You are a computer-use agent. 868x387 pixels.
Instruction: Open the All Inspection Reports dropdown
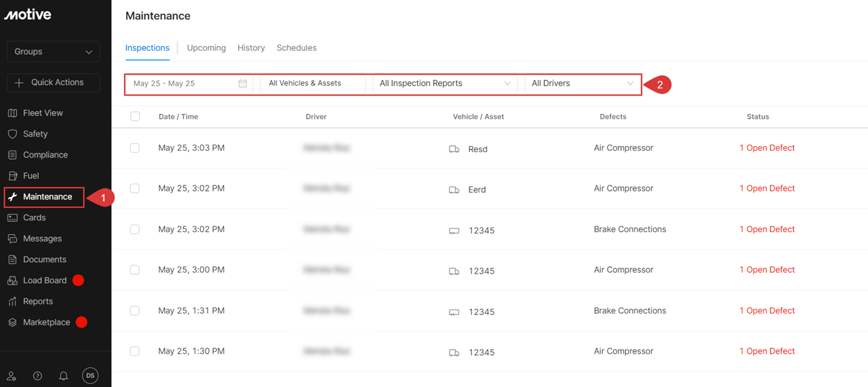coord(445,84)
